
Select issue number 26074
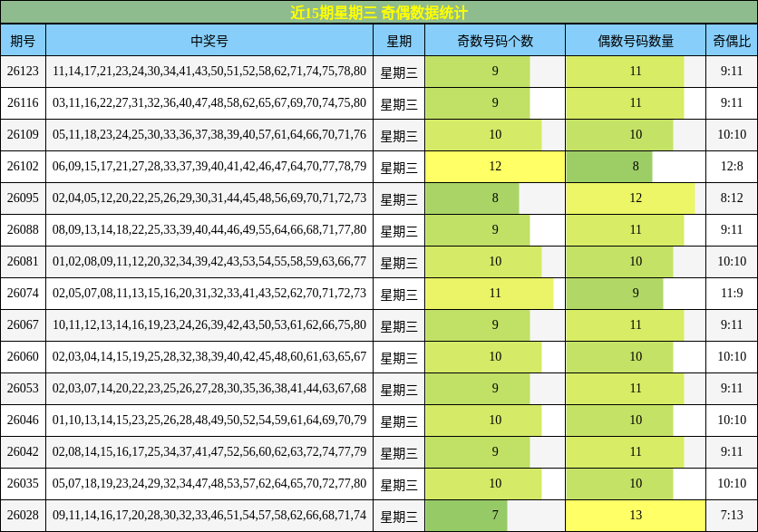pos(23,294)
